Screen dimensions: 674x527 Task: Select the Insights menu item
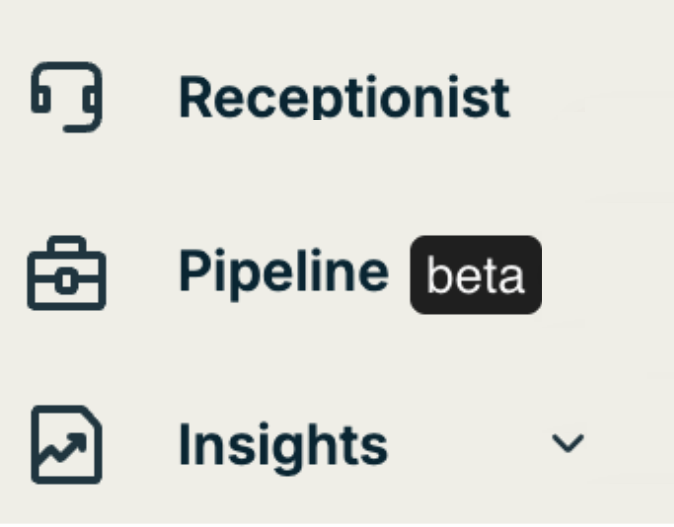point(282,443)
